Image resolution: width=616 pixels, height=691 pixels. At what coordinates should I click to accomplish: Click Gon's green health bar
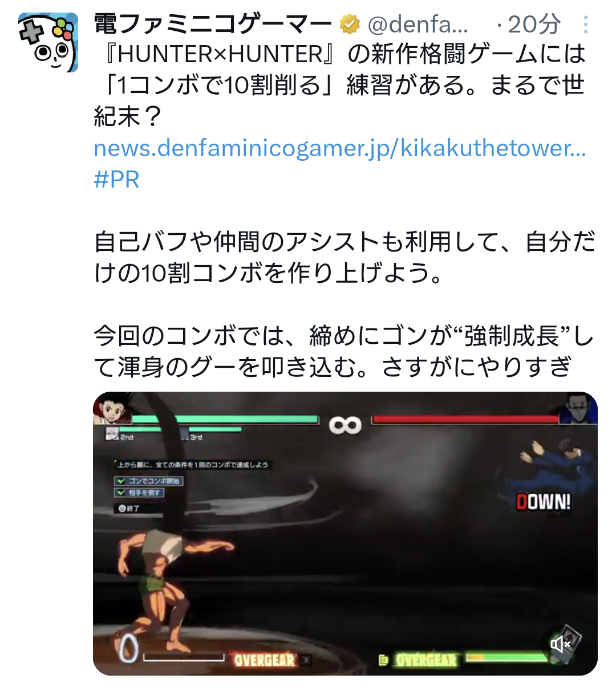pos(225,420)
